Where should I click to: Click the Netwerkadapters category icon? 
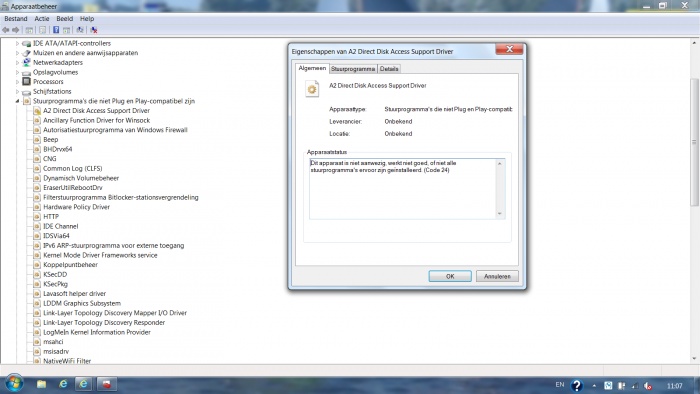click(26, 62)
